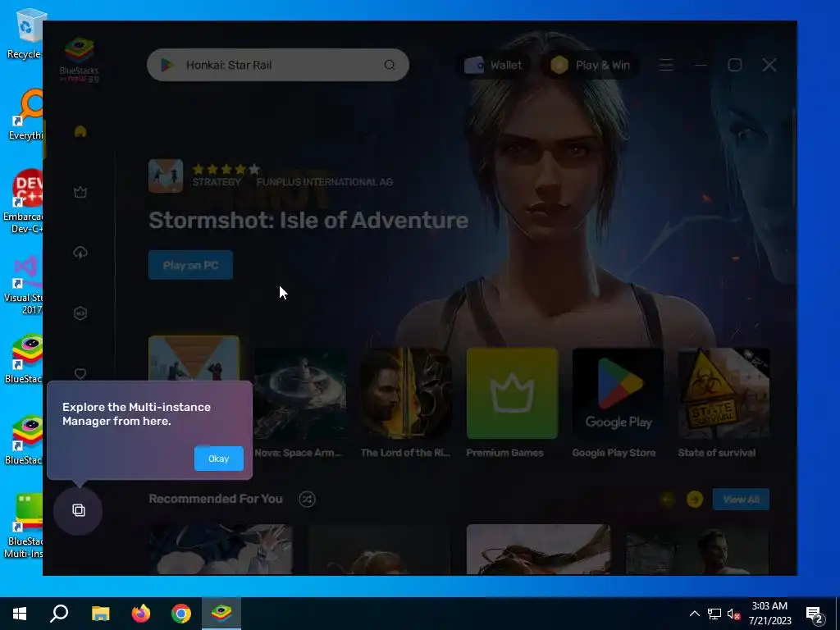The image size is (840, 630).
Task: Open File Explorer from the taskbar
Action: (101, 614)
